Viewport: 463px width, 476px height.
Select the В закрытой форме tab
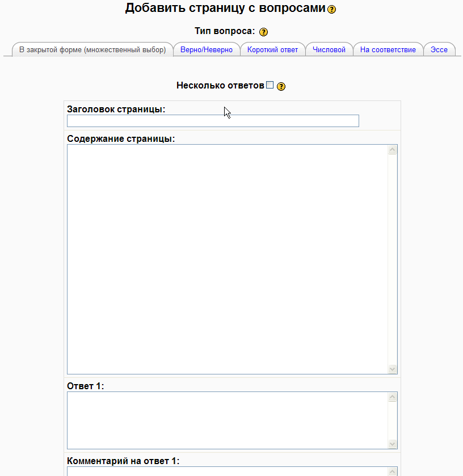tap(92, 50)
